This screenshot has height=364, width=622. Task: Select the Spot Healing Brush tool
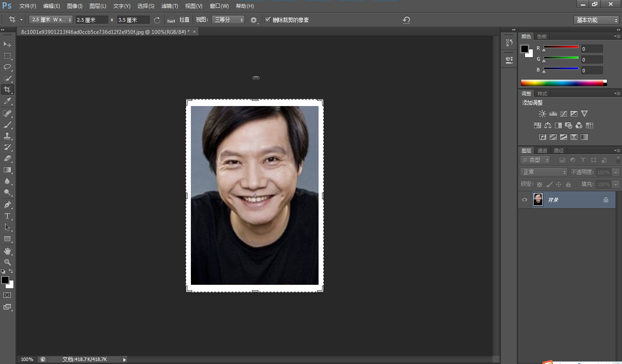pyautogui.click(x=7, y=113)
